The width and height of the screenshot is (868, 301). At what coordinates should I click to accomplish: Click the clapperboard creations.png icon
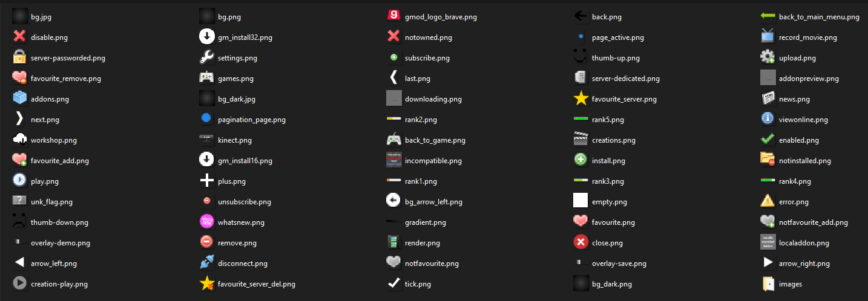581,140
